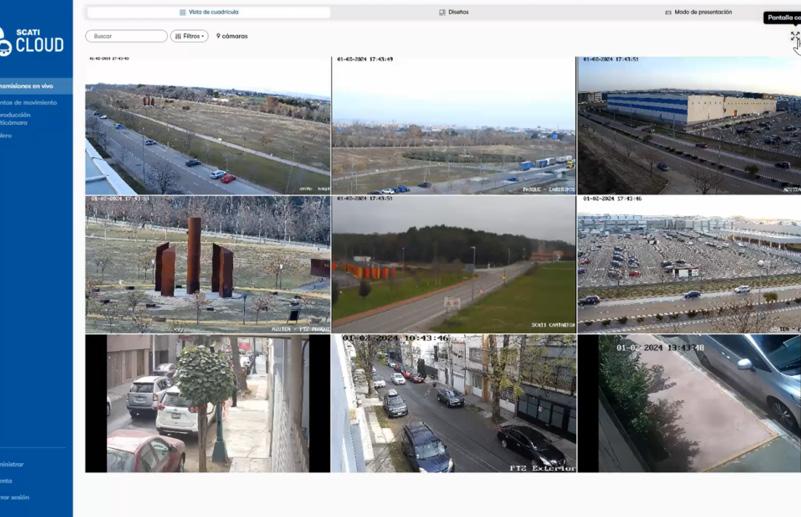Screen dimensions: 801x517
Task: Open the Filtros dropdown
Action: [x=189, y=36]
